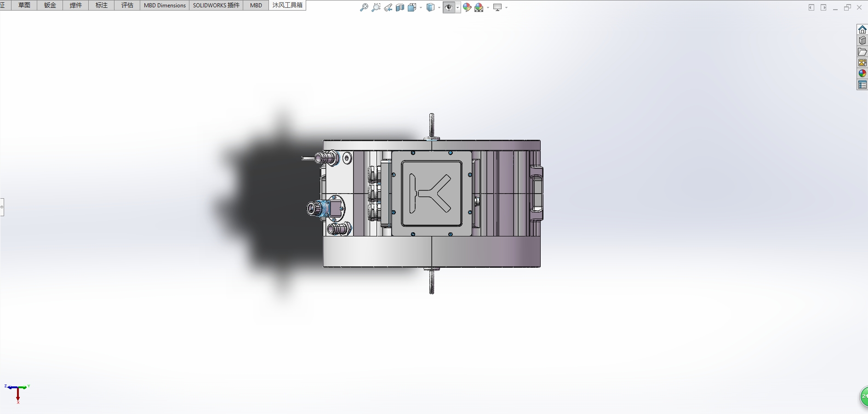Open the MBD Dimensions tab
Screen dimensions: 868x414
click(165, 5)
